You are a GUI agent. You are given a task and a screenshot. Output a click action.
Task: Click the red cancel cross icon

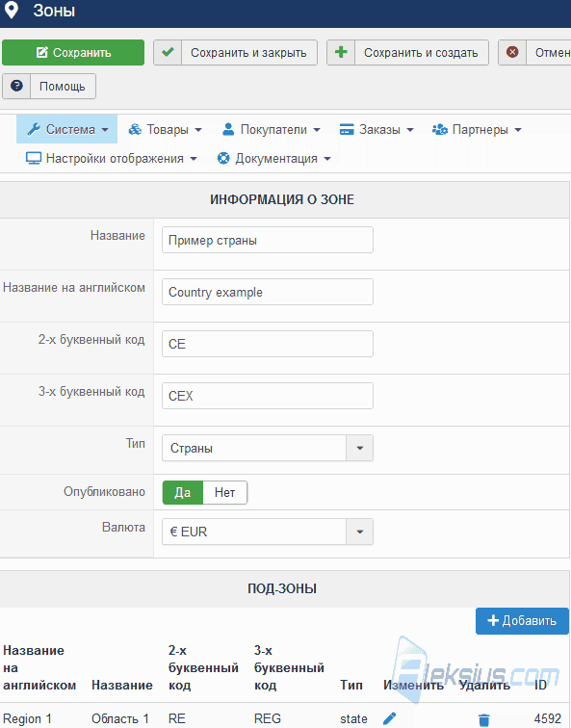point(512,52)
